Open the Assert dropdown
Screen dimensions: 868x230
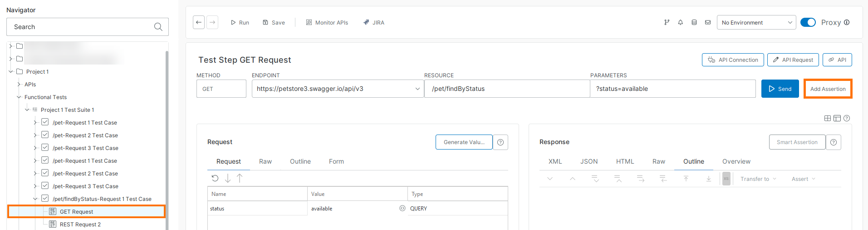(x=804, y=179)
